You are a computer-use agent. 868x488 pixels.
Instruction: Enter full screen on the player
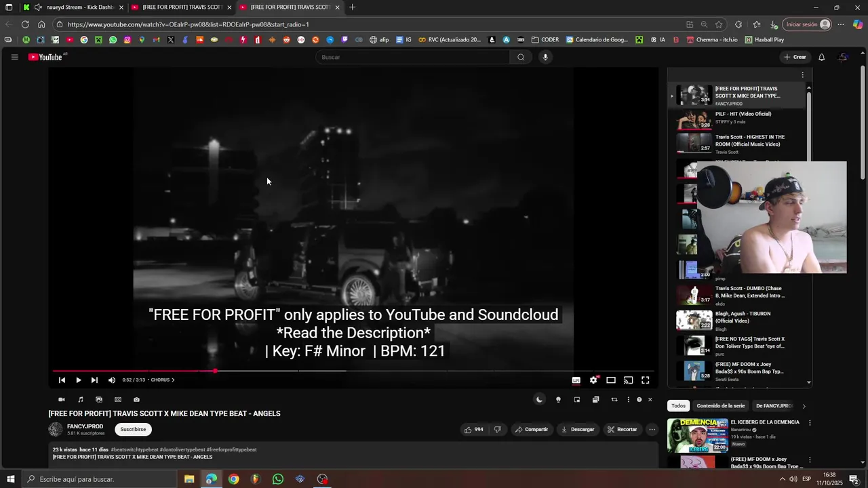(x=646, y=380)
